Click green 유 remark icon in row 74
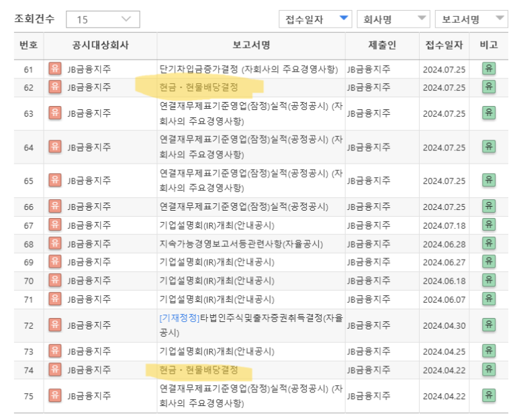 point(489,370)
